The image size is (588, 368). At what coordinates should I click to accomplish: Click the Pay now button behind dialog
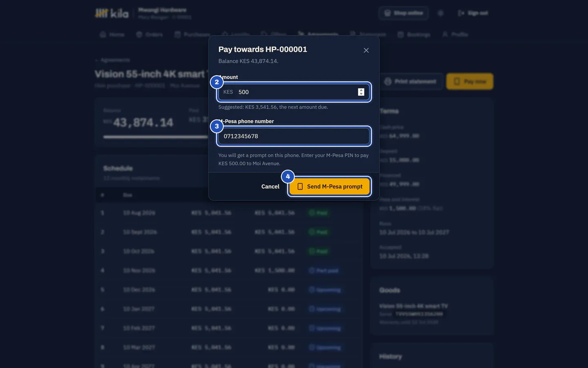(470, 81)
